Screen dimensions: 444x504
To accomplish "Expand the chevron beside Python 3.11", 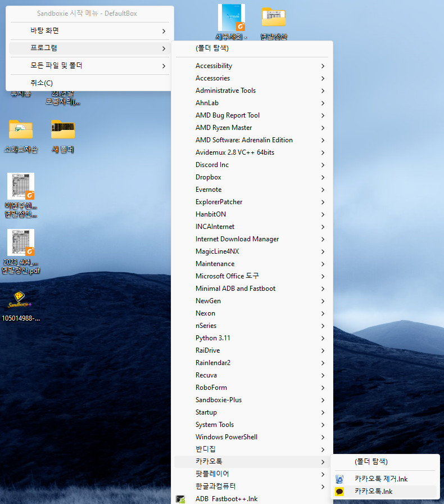I will [323, 339].
